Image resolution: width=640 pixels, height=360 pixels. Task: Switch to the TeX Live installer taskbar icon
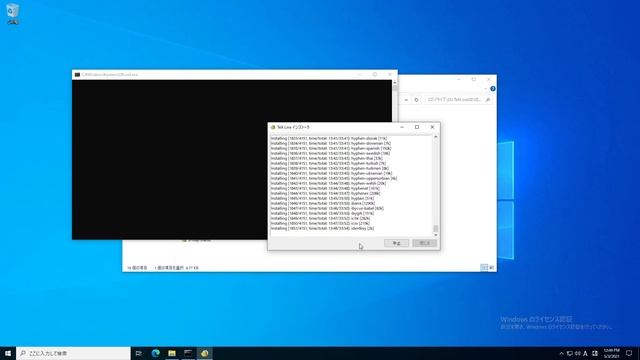coord(204,353)
